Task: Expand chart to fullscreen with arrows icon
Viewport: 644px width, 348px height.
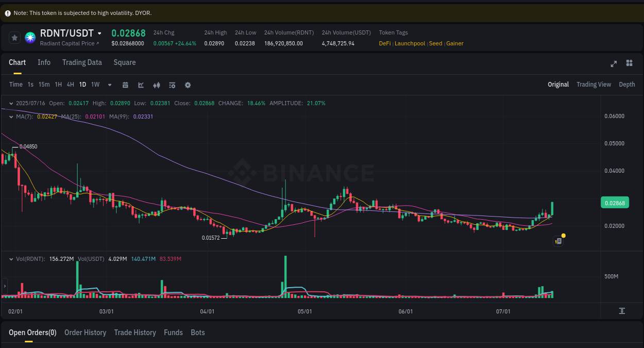Action: point(614,63)
